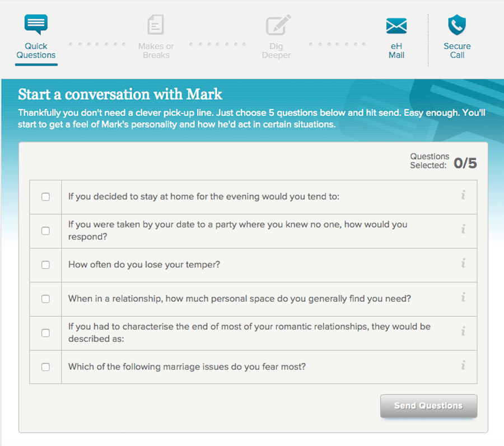Select the Dig Deeper pencil icon
Image resolution: width=504 pixels, height=446 pixels.
coord(276,25)
